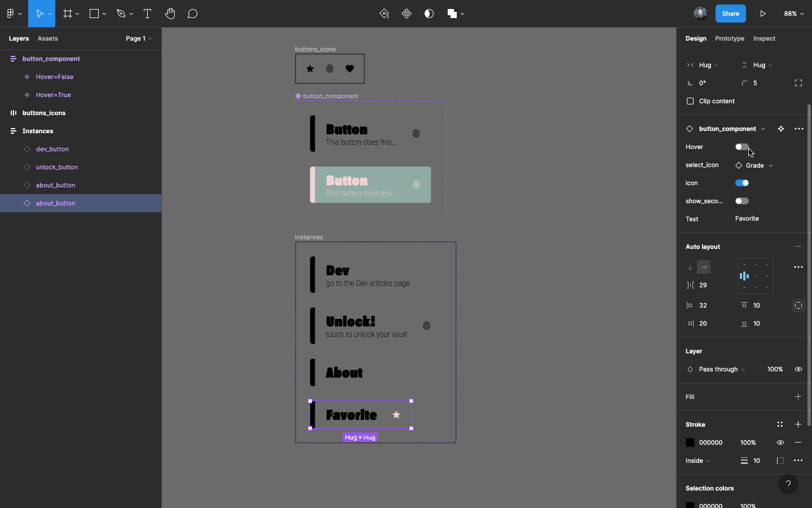Toggle the Hover property switch
This screenshot has height=508, width=812.
coord(742,147)
